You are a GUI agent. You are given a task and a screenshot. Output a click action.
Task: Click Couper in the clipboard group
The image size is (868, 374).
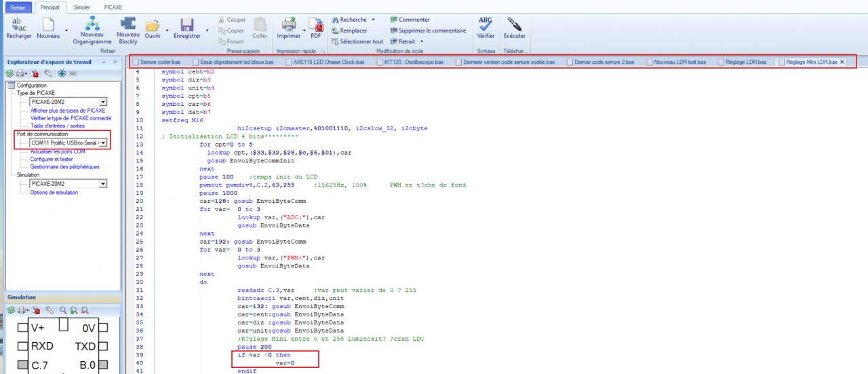(x=233, y=20)
